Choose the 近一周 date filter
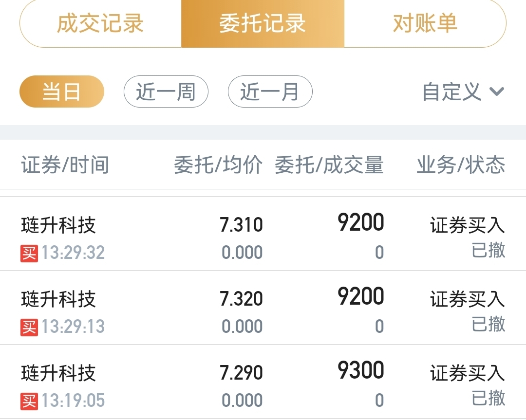This screenshot has width=526, height=420. [166, 91]
